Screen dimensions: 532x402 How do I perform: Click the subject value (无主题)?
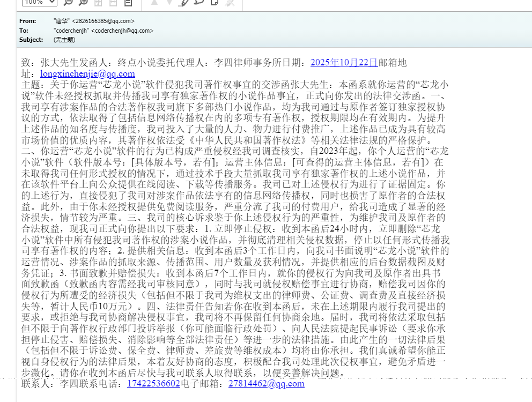pyautogui.click(x=64, y=40)
